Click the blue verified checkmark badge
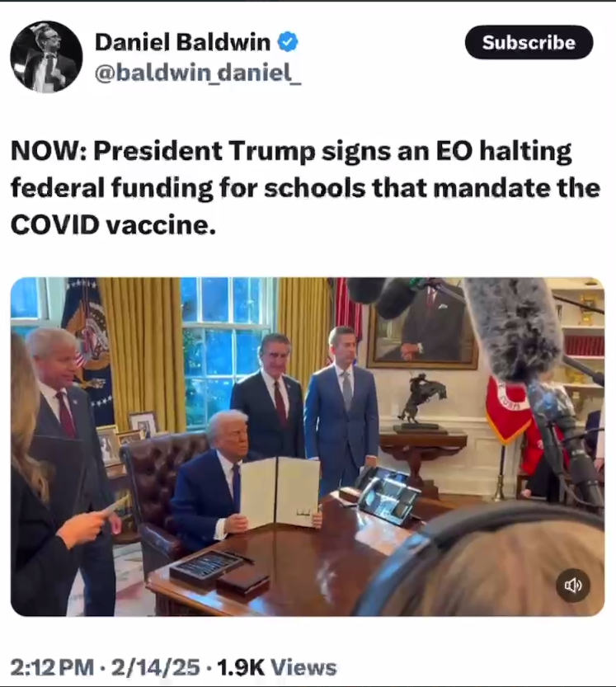Screen dimensions: 616x687 (x=289, y=42)
